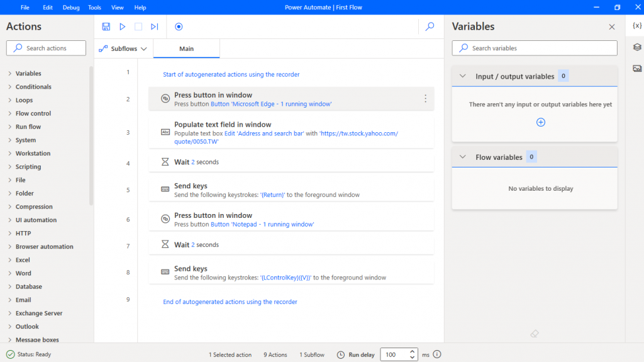644x362 pixels.
Task: Increase Run delay with up arrow
Action: tap(412, 352)
